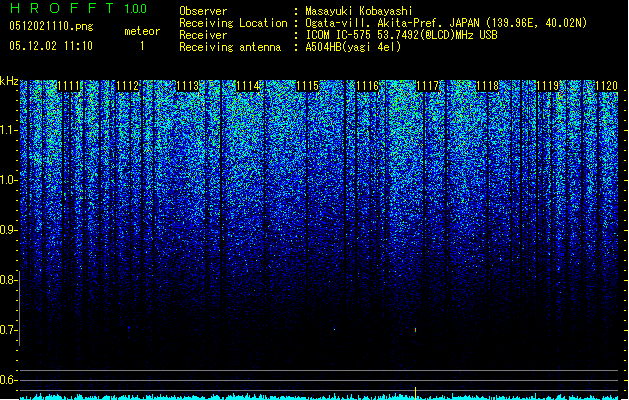Screen dimensions: 629x400
Task: Click the 'Receiving Location' label
Action: tap(233, 23)
